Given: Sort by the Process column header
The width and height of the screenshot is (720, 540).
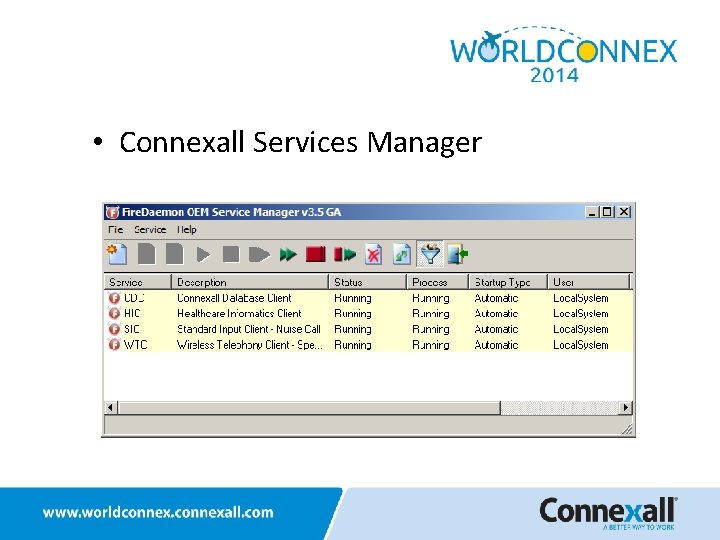Looking at the screenshot, I should point(438,282).
